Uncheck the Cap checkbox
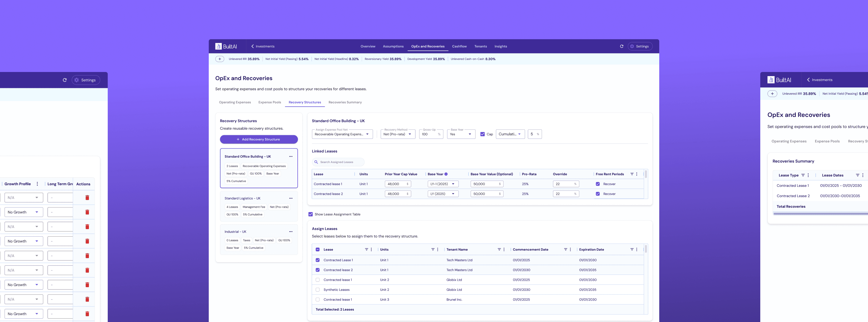The width and height of the screenshot is (868, 322). click(482, 134)
